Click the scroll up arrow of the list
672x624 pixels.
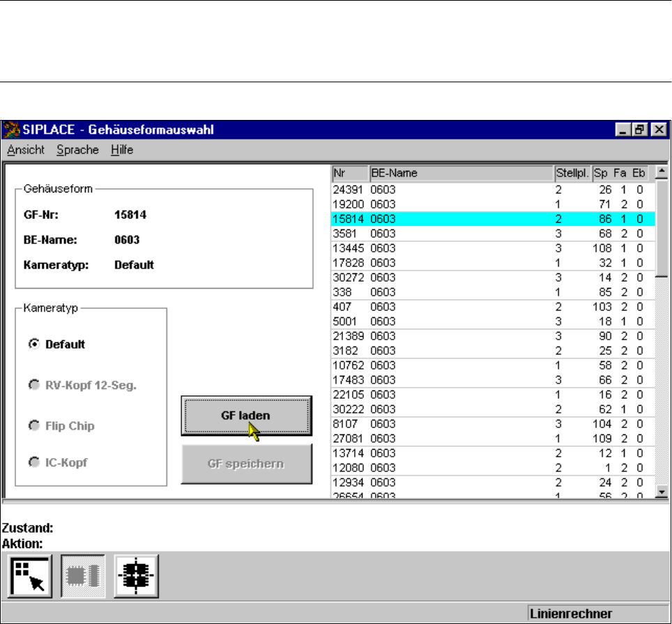pos(662,172)
